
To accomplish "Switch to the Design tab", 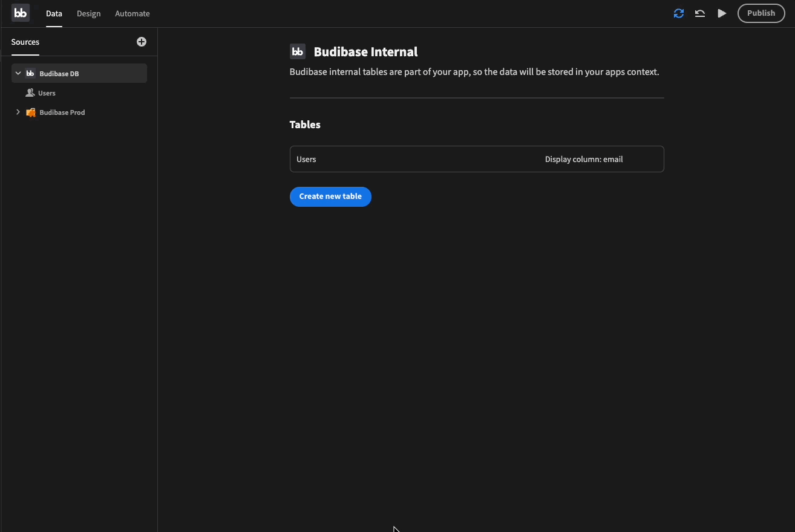I will 88,13.
